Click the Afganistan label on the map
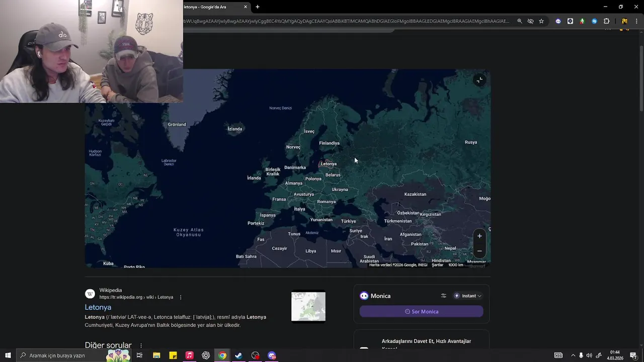 [411, 234]
